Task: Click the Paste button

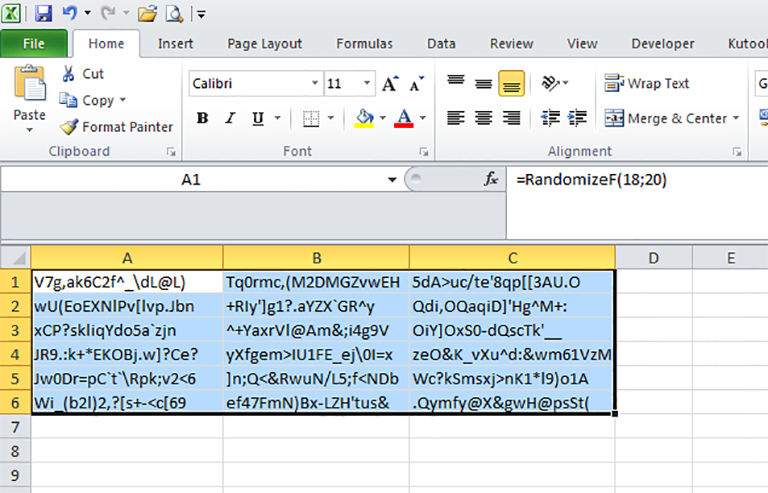Action: click(x=29, y=95)
